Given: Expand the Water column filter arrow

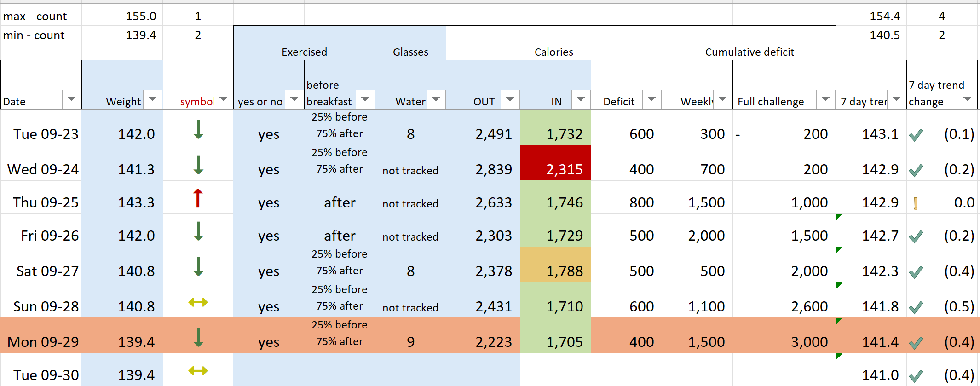Looking at the screenshot, I should pyautogui.click(x=436, y=99).
